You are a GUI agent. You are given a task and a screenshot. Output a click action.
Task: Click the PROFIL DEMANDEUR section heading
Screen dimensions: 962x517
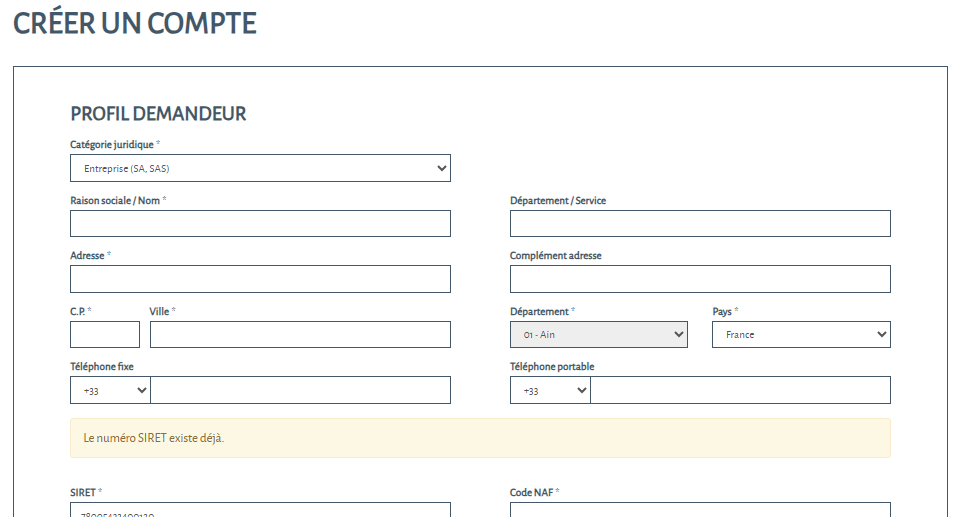(158, 114)
